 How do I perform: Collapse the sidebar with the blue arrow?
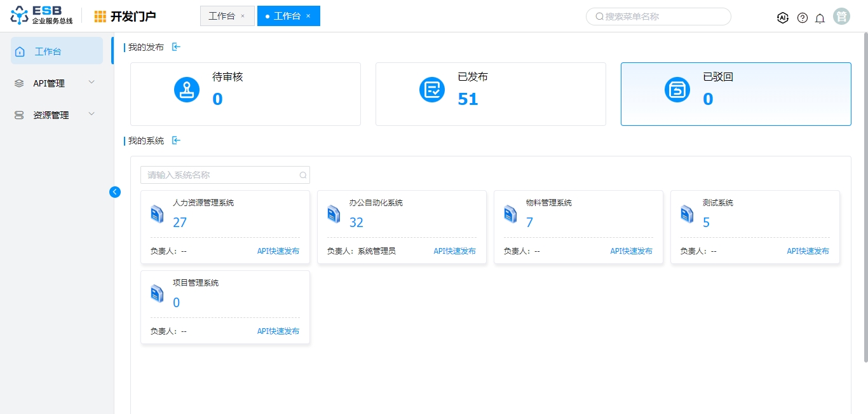coord(115,192)
